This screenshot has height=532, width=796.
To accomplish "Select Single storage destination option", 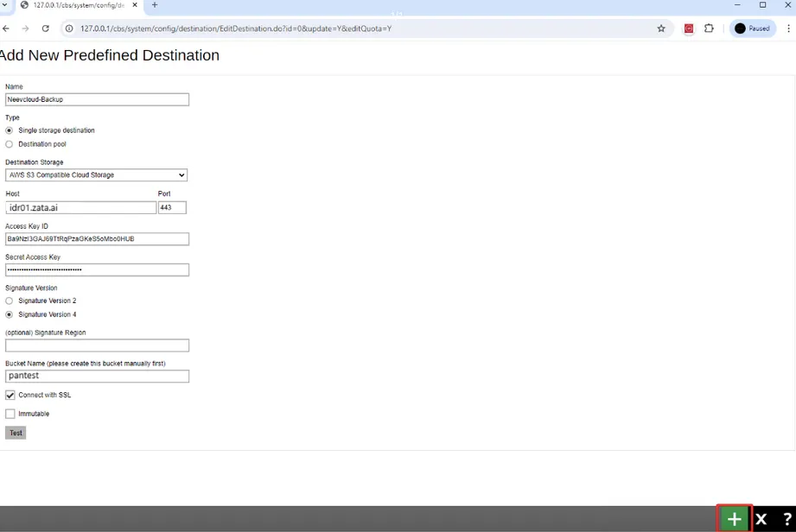I will 10,130.
